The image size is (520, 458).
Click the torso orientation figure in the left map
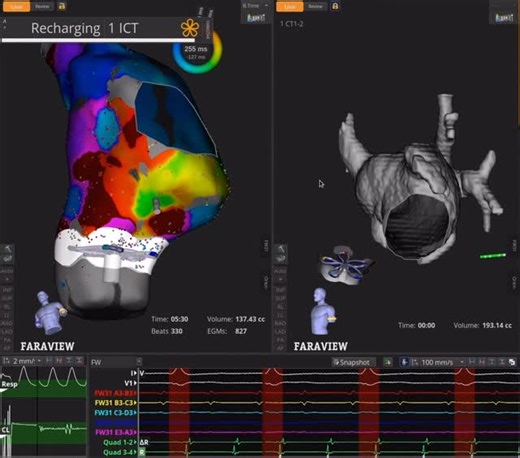coord(50,313)
